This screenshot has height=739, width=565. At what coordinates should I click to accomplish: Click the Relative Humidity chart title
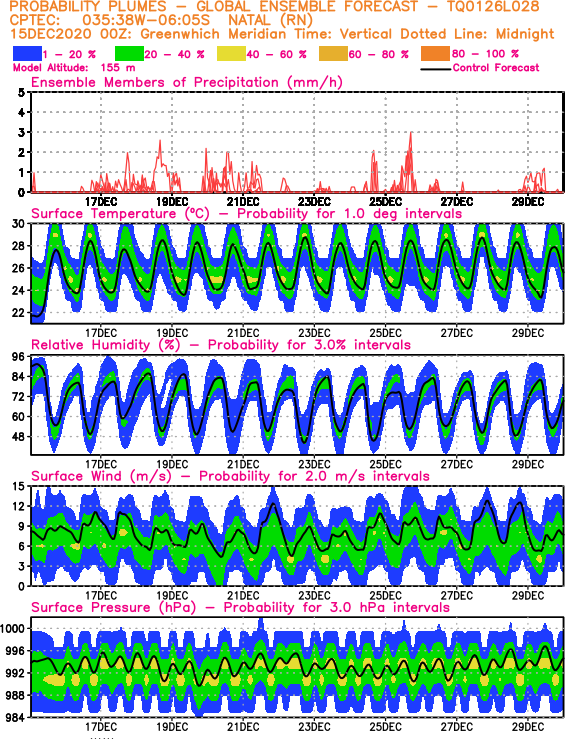[x=221, y=345]
